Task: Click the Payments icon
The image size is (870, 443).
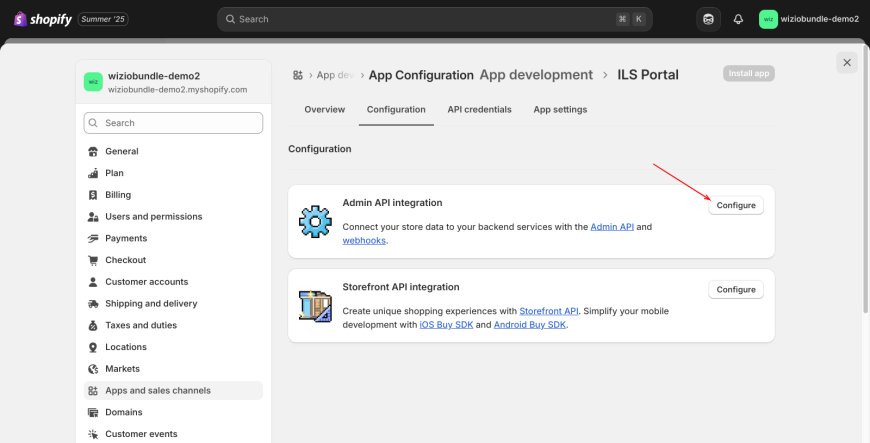Action: [x=93, y=238]
